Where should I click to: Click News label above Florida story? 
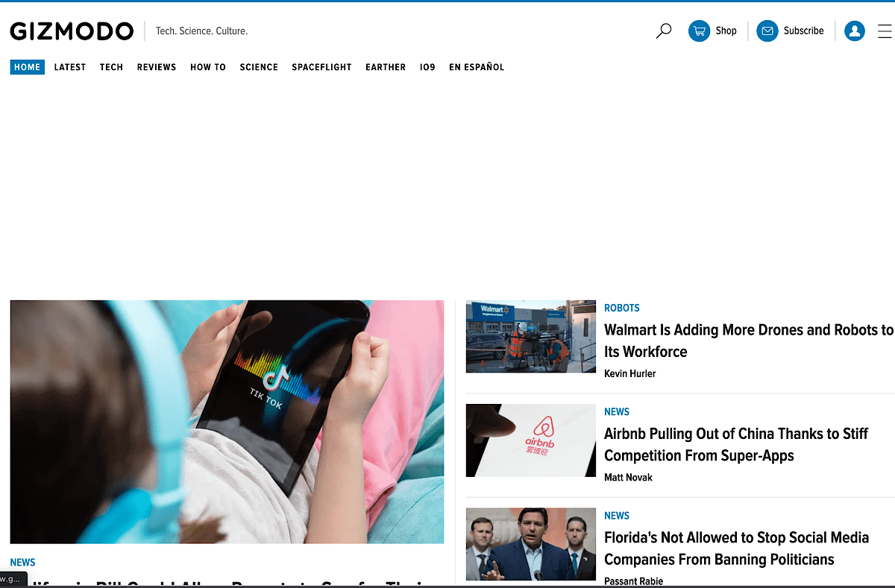617,516
